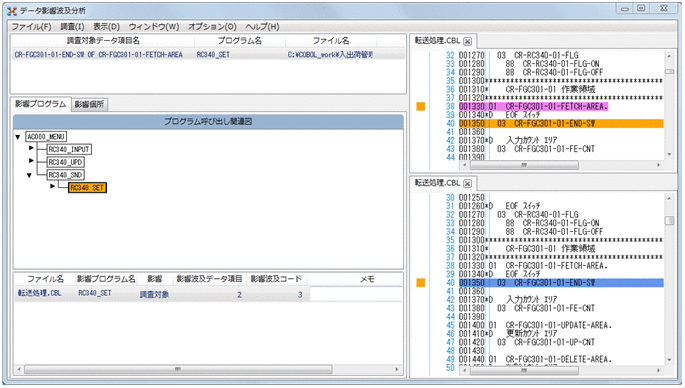Select the highlighted RC340_SET program box
Screen dimensions: 685x388
(x=87, y=187)
